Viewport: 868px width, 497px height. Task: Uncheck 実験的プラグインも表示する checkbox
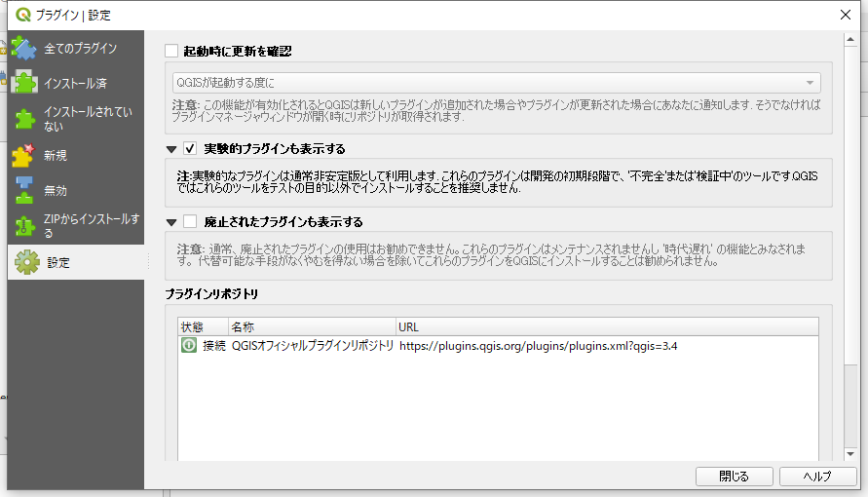click(x=191, y=149)
